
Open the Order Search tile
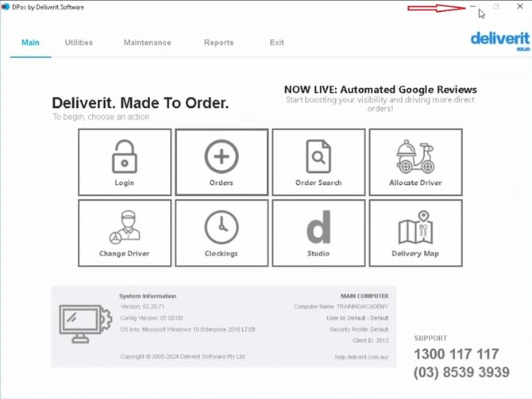click(318, 162)
